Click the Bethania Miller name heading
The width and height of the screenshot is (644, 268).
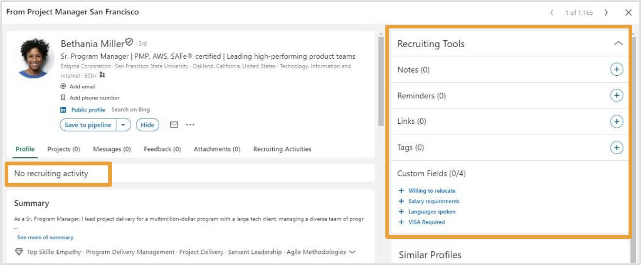92,43
